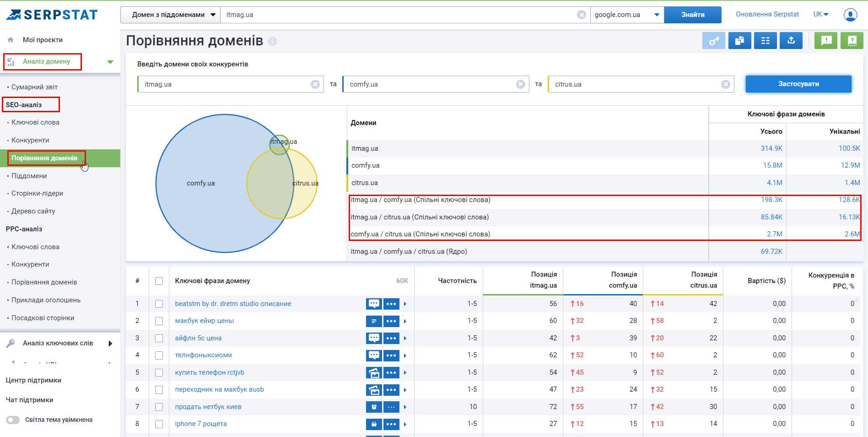The width and height of the screenshot is (868, 437).
Task: Open Оновлення Serpstat link
Action: click(x=767, y=14)
